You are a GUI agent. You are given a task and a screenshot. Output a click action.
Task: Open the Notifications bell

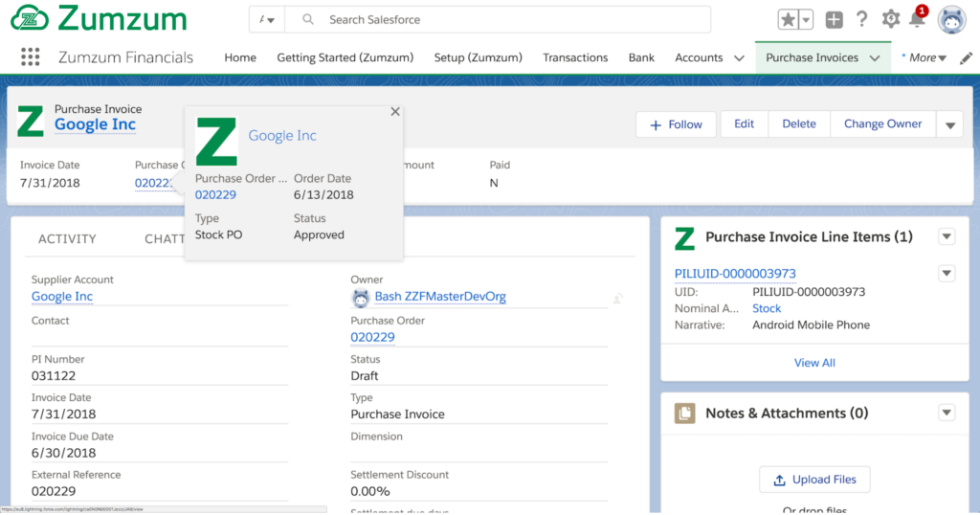(918, 18)
